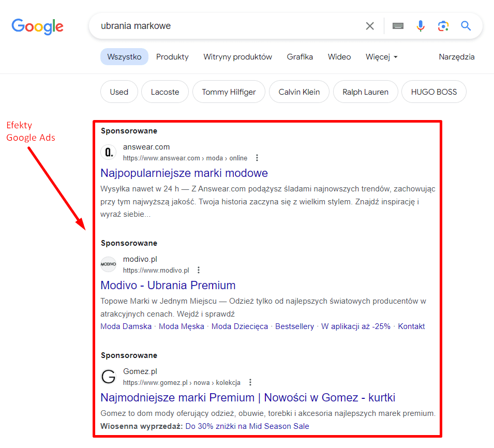Start voice search with the microphone
Viewport: 494px width, 448px height.
[420, 26]
